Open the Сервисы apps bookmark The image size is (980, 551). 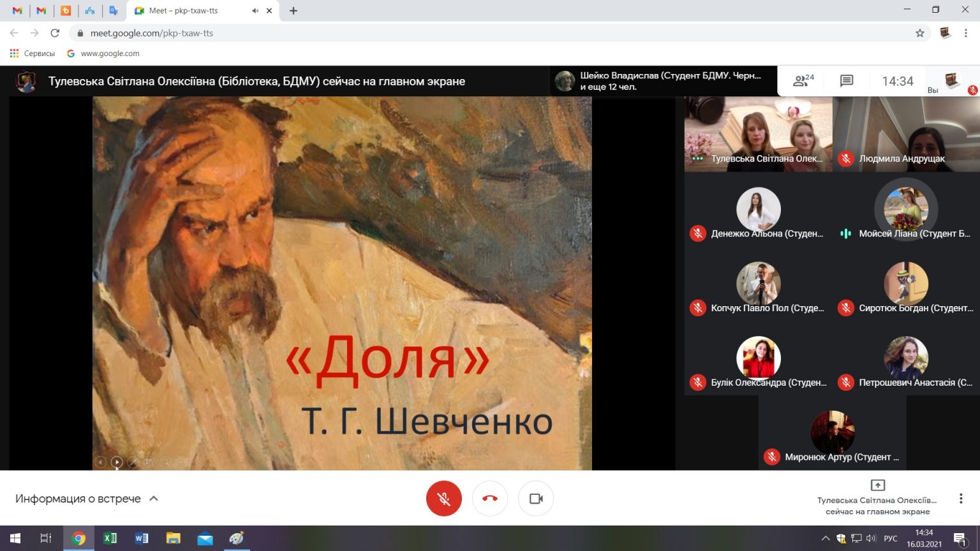(32, 54)
